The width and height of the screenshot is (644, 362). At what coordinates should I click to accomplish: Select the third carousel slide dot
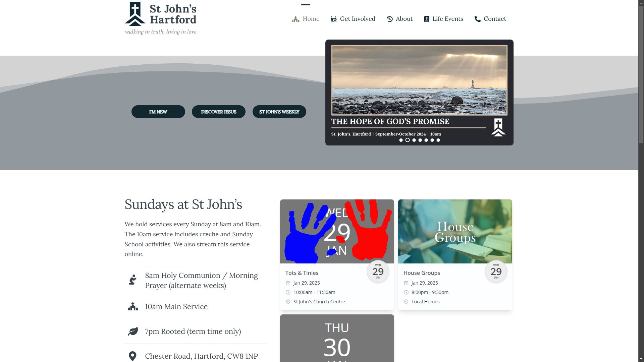pyautogui.click(x=414, y=140)
